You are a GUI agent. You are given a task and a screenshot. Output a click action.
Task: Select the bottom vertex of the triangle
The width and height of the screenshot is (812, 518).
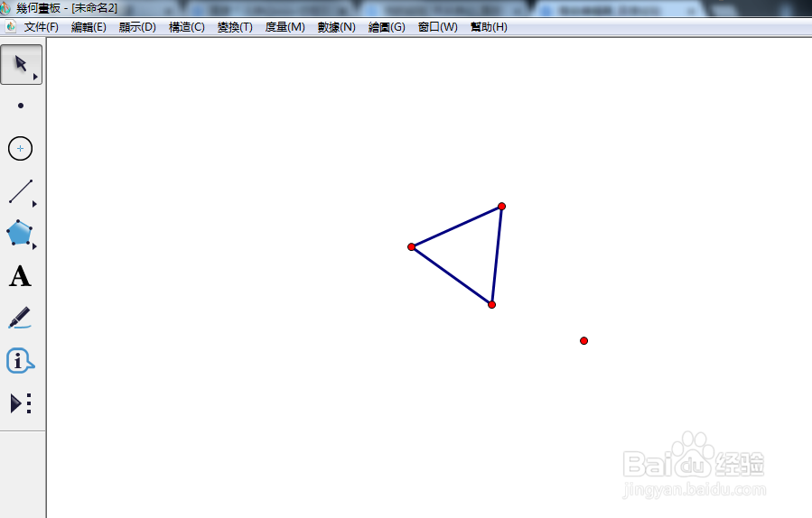coord(492,305)
